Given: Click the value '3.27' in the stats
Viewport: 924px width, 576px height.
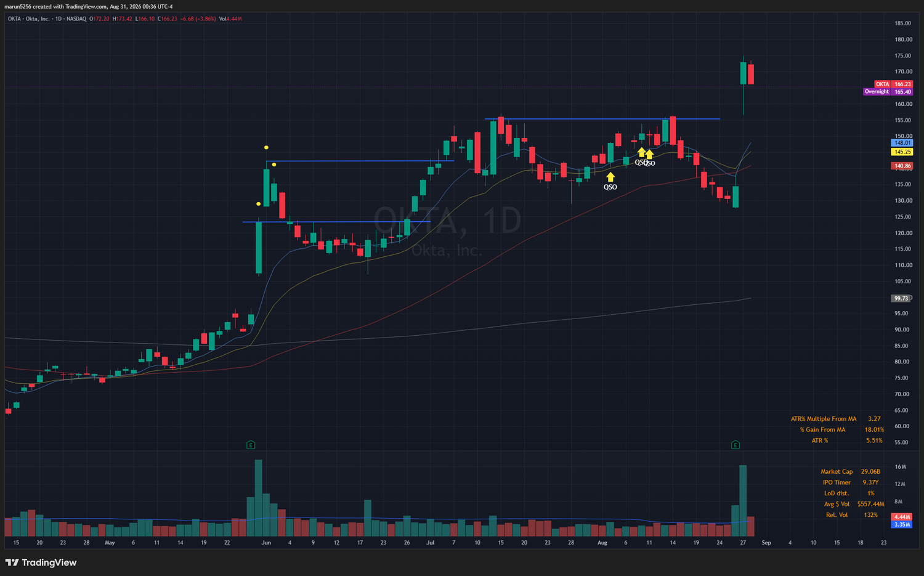Looking at the screenshot, I should coord(874,419).
